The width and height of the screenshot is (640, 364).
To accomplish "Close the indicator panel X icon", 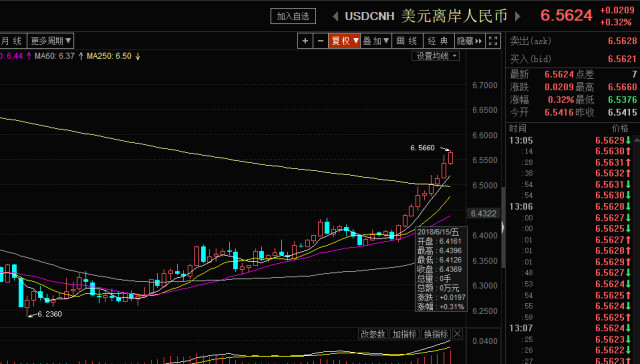I will (457, 334).
